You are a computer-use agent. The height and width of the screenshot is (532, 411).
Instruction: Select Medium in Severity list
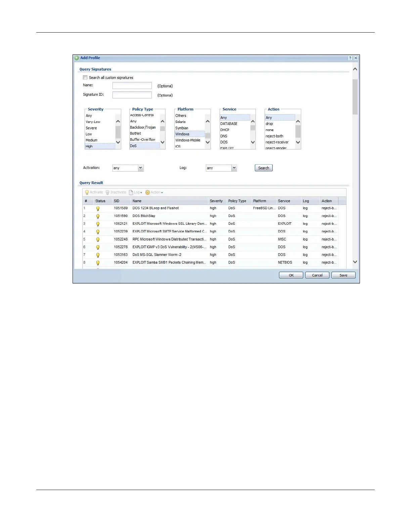100,140
